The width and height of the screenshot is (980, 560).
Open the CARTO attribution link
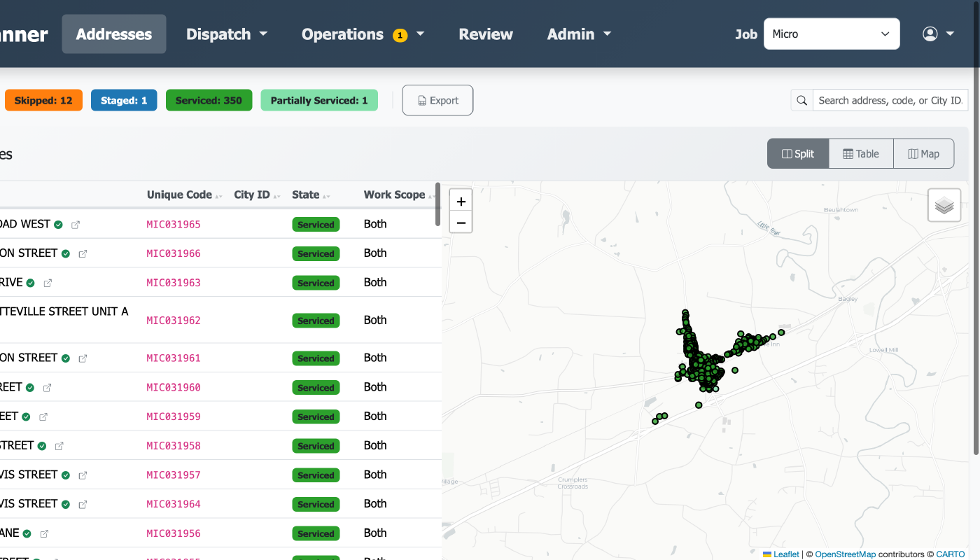[951, 554]
